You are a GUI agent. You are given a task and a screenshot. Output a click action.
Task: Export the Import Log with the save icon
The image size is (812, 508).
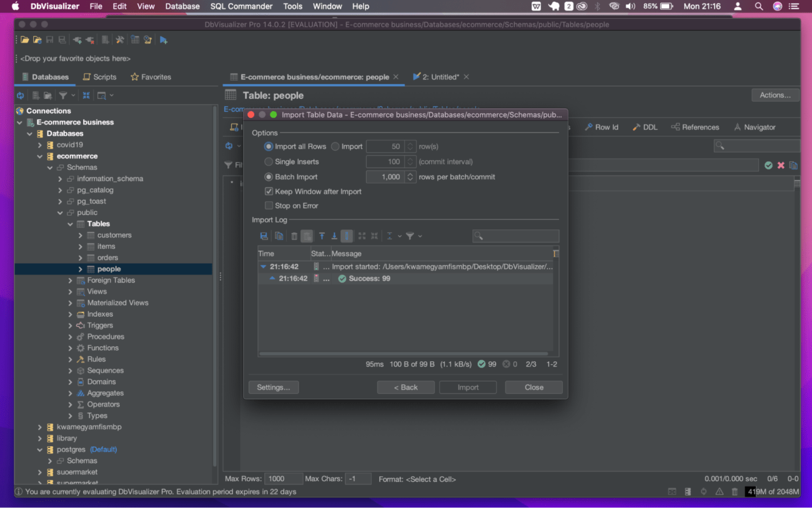pyautogui.click(x=264, y=236)
